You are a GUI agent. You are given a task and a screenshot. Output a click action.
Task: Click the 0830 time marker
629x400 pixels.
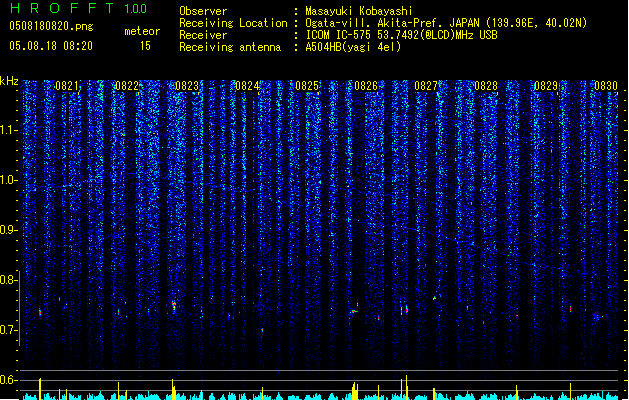click(606, 86)
